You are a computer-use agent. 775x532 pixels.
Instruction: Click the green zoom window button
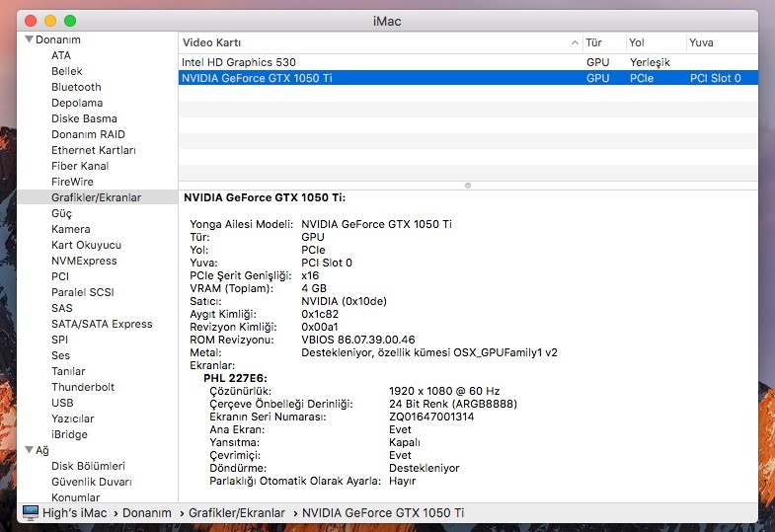point(69,20)
